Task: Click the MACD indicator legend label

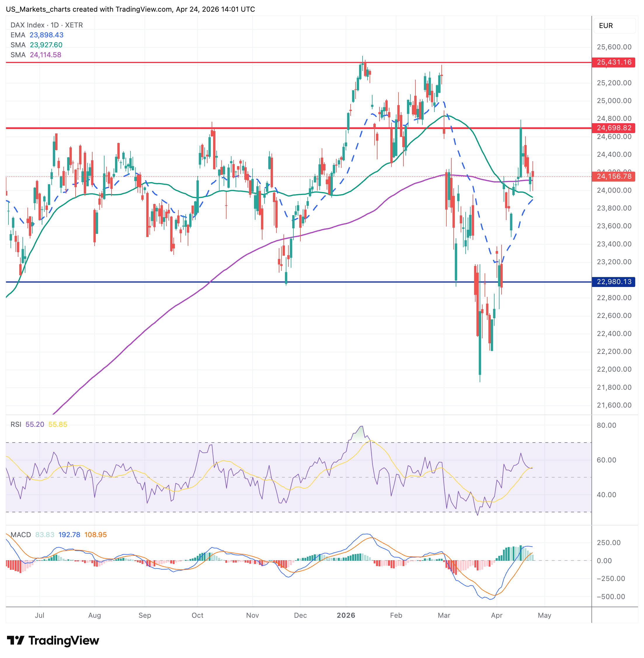Action: [x=21, y=535]
